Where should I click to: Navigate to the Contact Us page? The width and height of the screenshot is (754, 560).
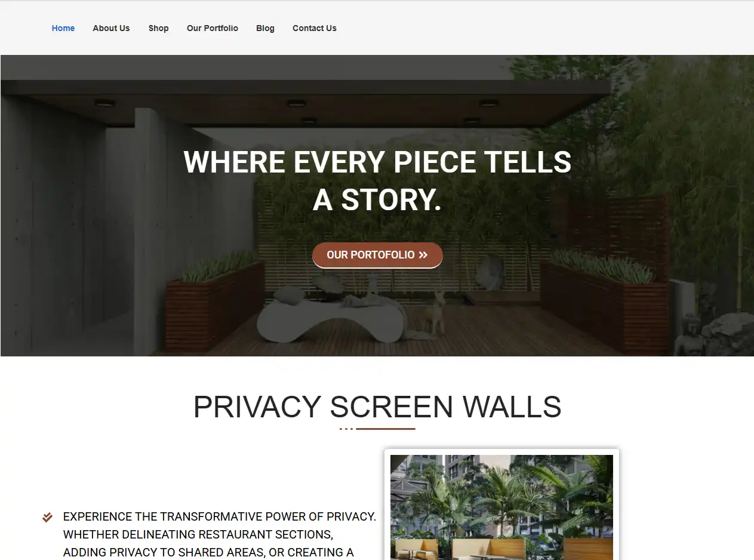pos(315,28)
